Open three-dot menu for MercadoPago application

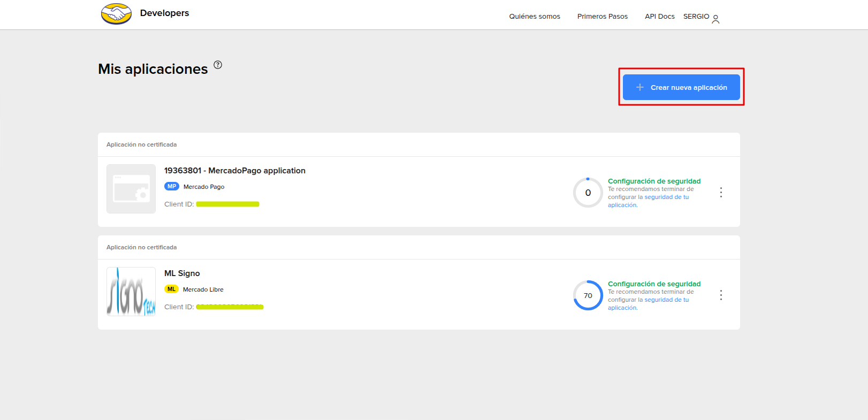(x=721, y=193)
